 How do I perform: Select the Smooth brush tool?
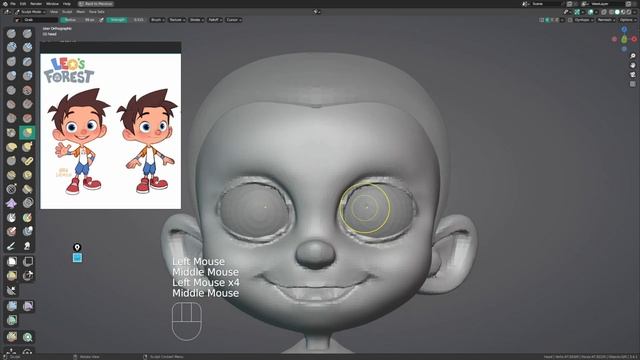[27, 90]
